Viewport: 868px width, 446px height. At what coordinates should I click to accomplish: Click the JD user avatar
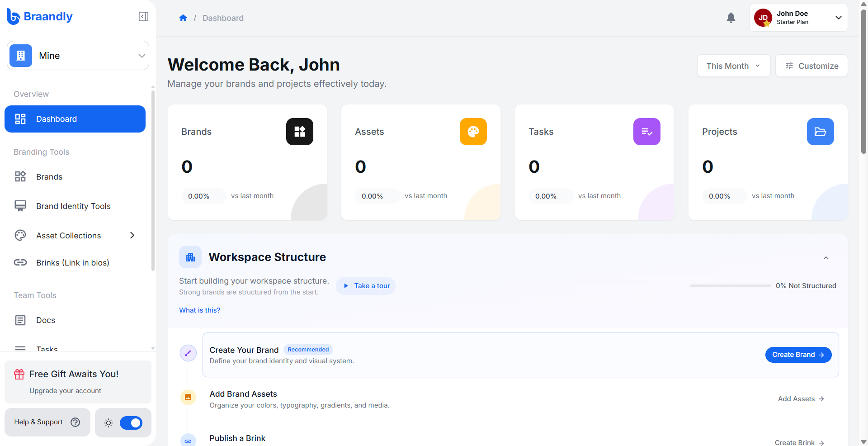click(763, 18)
